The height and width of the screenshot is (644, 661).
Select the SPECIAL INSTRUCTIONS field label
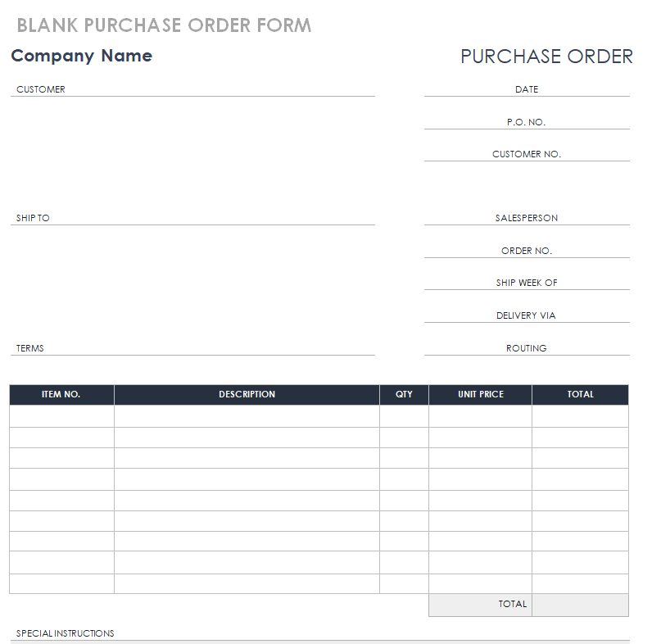66,633
